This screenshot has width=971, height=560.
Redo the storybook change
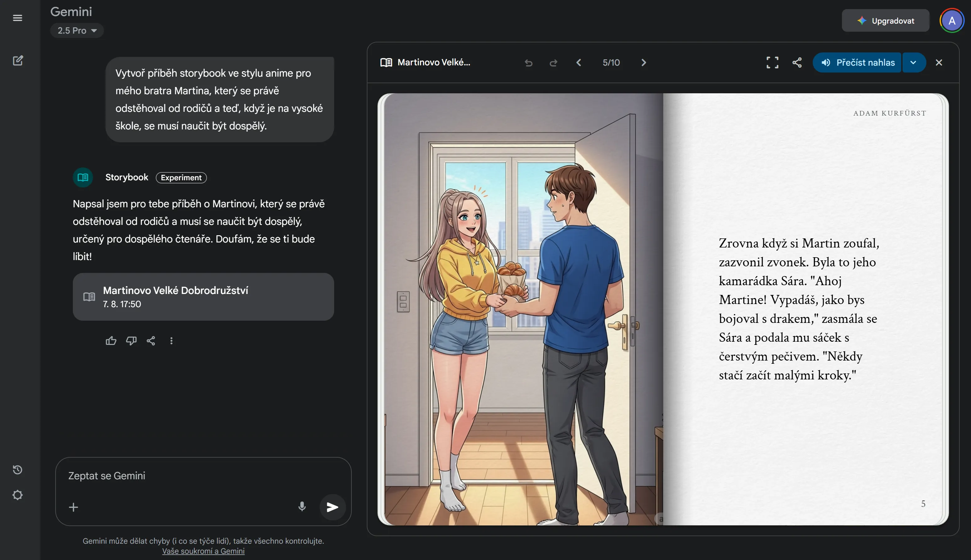553,62
